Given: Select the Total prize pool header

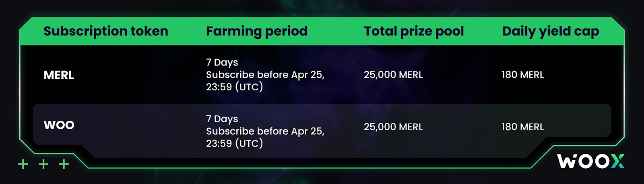Looking at the screenshot, I should click(x=414, y=31).
